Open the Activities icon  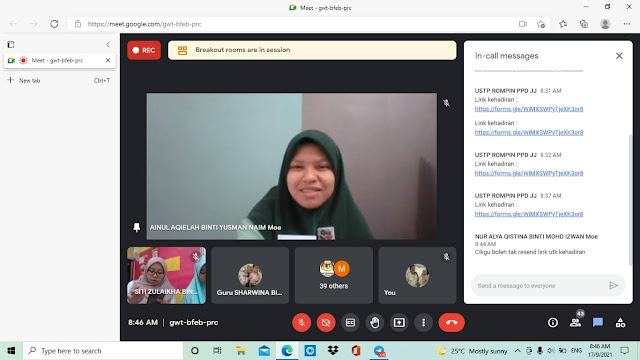[x=620, y=322]
